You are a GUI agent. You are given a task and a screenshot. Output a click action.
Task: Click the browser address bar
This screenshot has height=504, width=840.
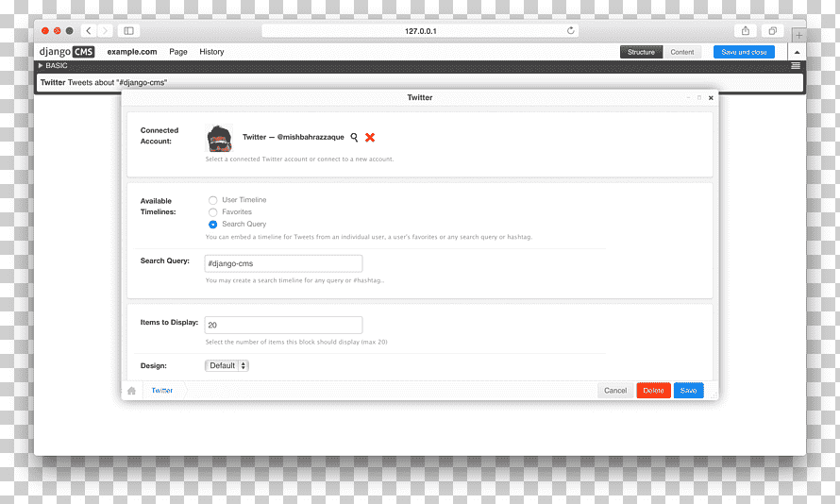[420, 31]
